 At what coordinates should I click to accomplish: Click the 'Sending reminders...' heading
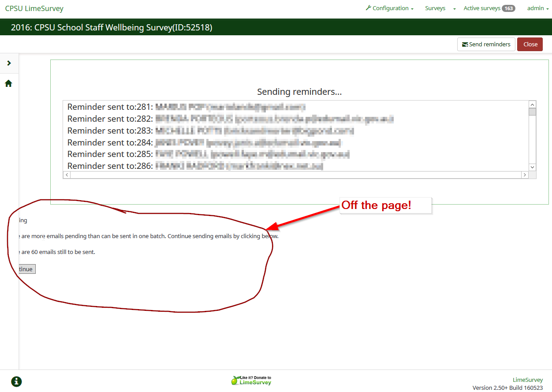point(299,92)
